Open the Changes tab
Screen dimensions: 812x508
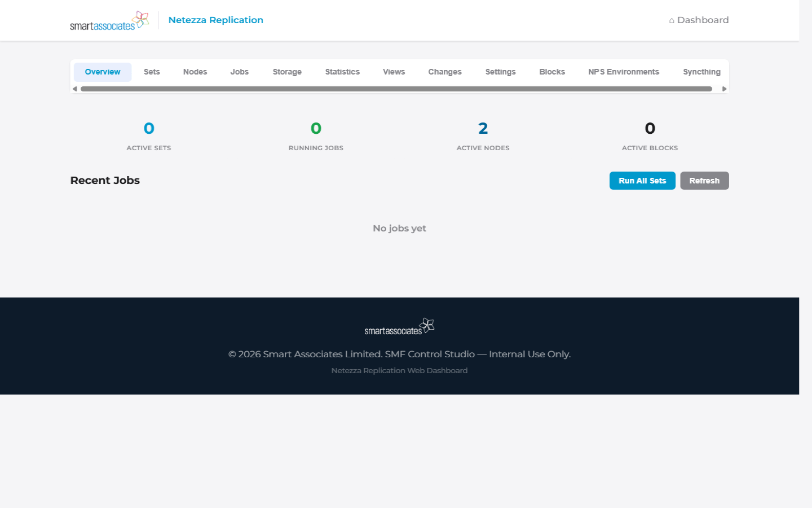445,72
